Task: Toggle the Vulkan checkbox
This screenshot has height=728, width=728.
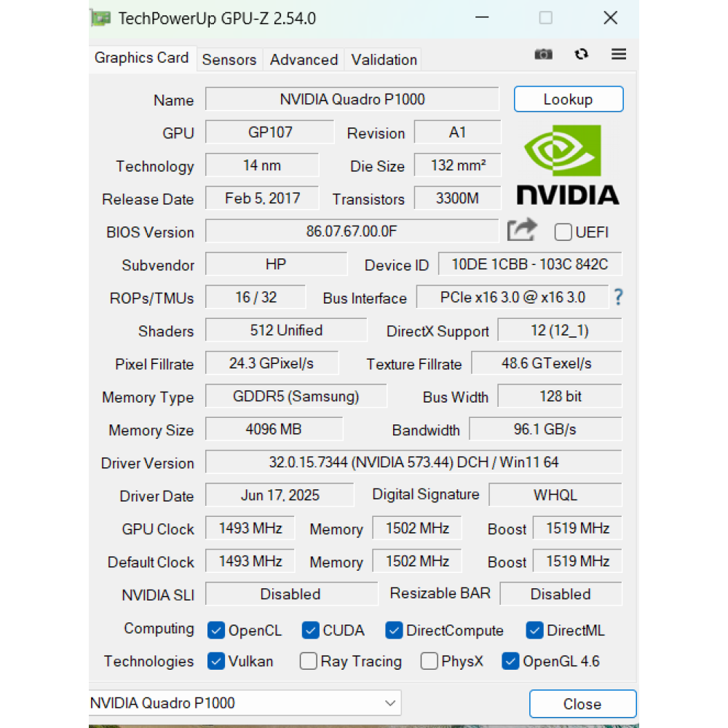Action: click(216, 661)
